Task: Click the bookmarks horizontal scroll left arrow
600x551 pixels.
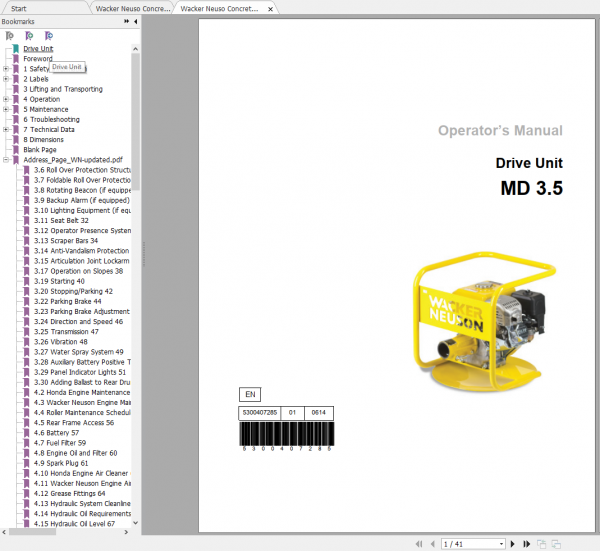Action: [x=4, y=532]
